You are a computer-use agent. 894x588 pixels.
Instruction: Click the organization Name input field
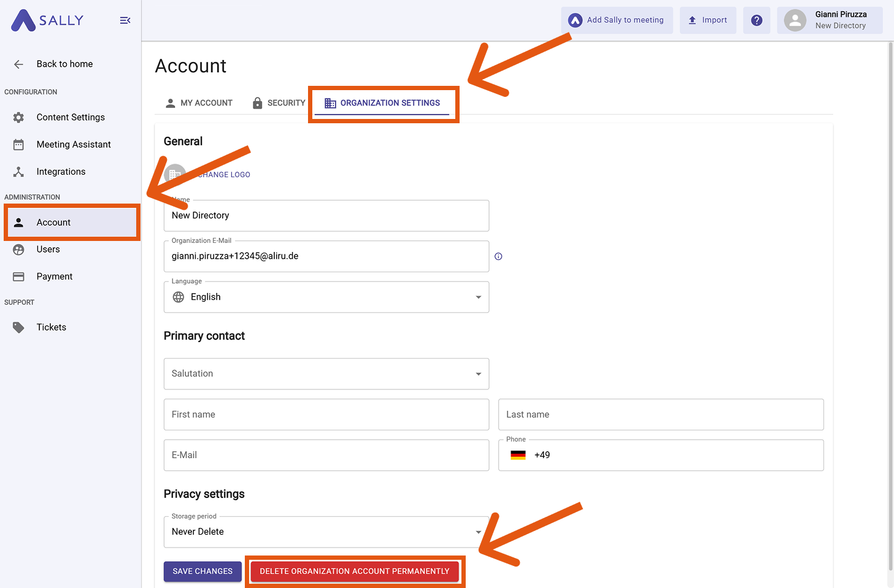[326, 216]
